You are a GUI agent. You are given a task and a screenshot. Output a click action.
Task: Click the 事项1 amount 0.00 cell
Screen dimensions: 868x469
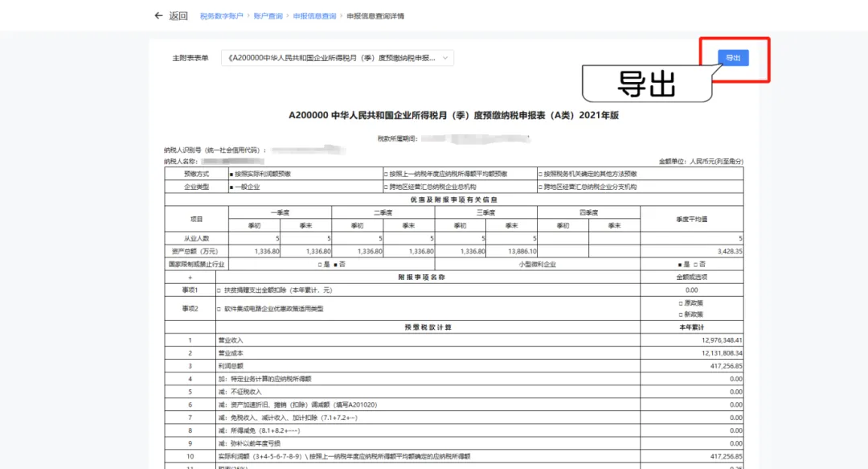pyautogui.click(x=692, y=290)
